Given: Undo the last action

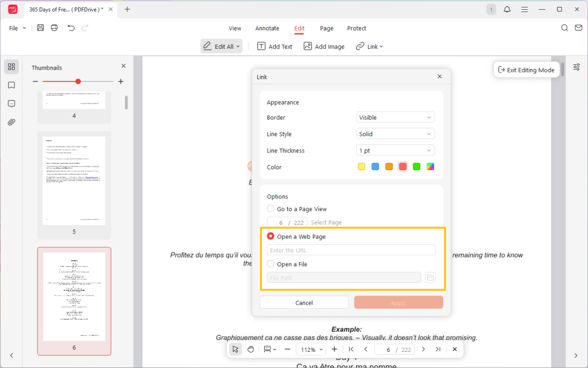Looking at the screenshot, I should 71,28.
